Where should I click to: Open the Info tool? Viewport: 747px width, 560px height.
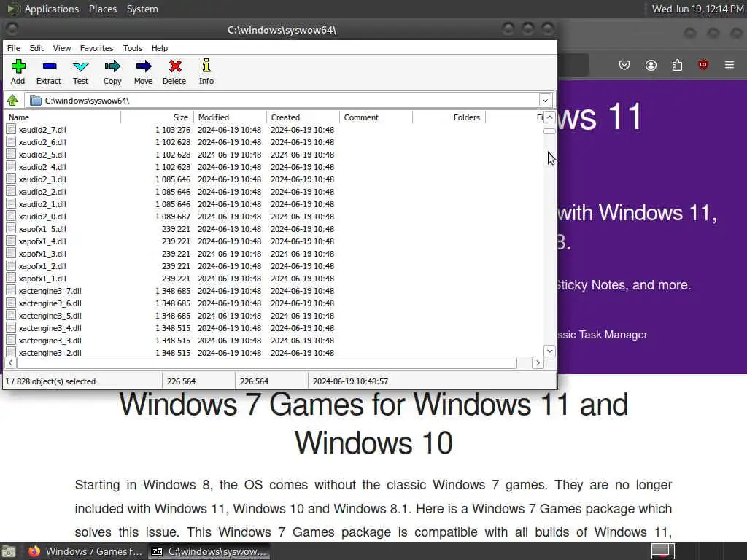coord(206,66)
